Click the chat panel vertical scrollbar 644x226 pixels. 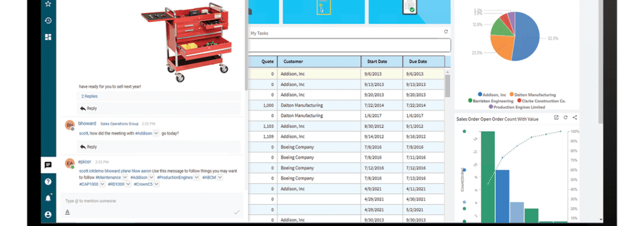point(246,45)
